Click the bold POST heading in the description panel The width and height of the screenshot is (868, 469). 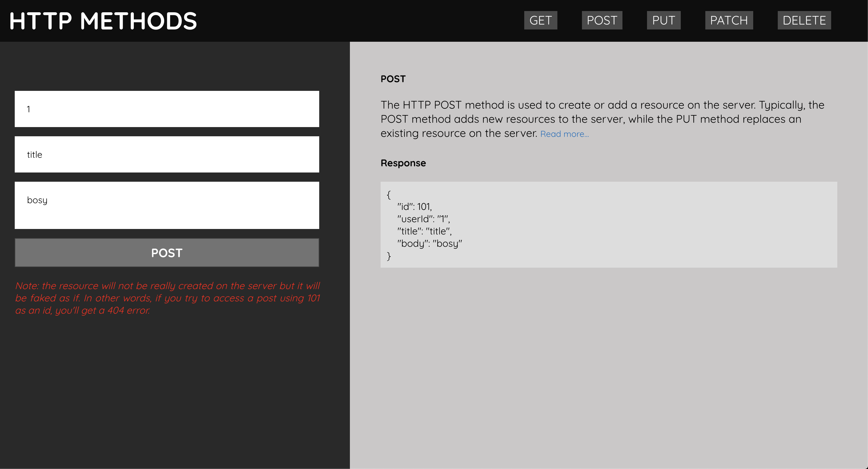(393, 79)
